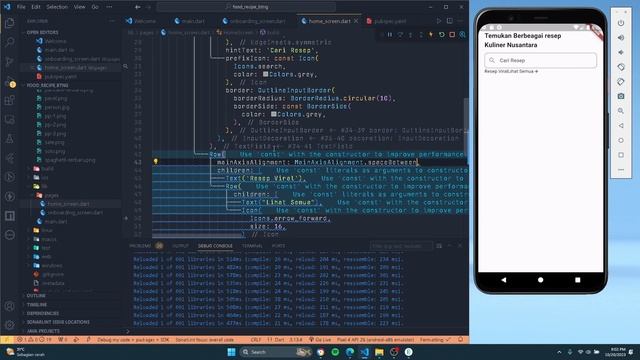Switch to the onboarding_screen.dart editor tab
Viewport: 640px width, 360px height.
point(254,21)
